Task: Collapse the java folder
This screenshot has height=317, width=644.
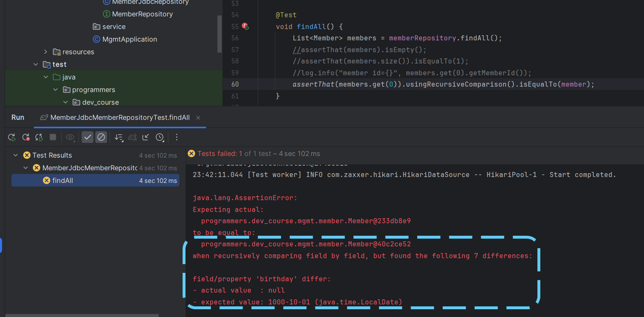Action: (x=46, y=77)
